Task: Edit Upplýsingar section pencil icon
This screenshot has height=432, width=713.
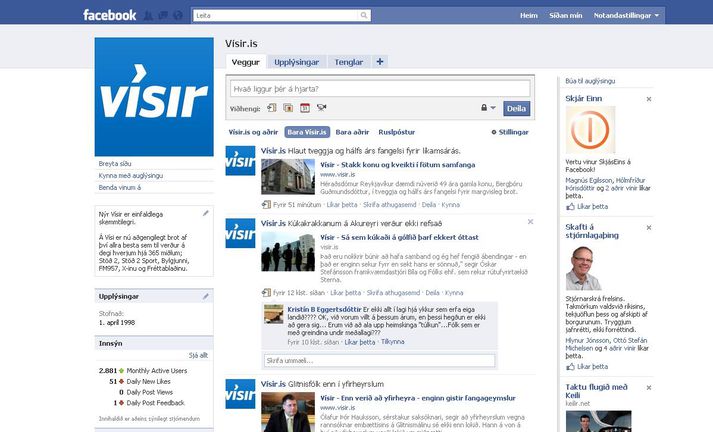Action: coord(206,296)
